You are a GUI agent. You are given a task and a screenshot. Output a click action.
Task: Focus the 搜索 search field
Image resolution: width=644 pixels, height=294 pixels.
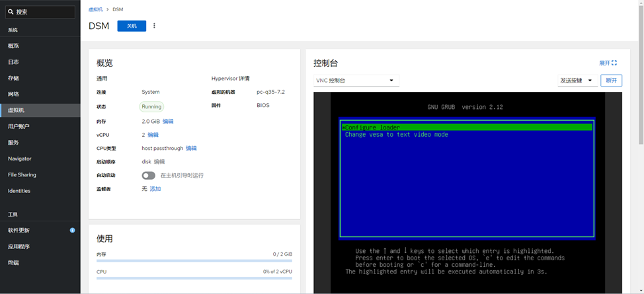click(40, 13)
